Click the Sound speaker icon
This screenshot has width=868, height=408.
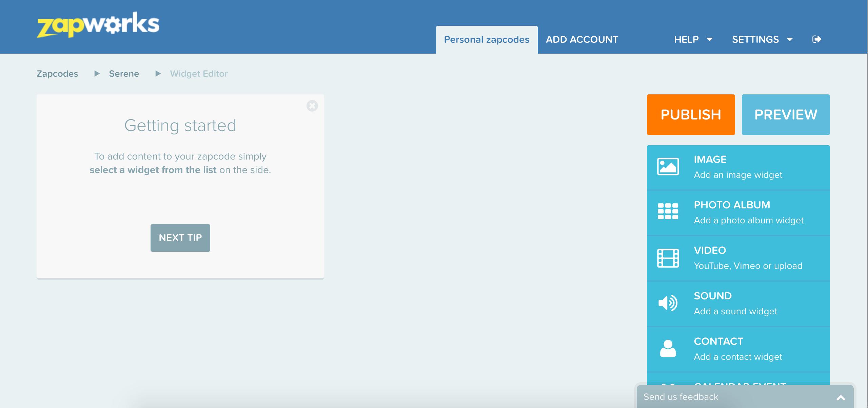[668, 303]
